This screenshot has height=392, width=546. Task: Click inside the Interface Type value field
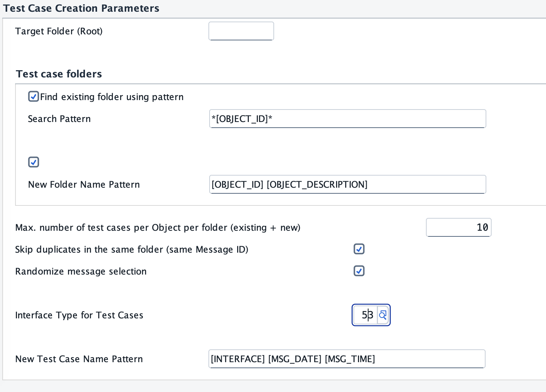[x=365, y=315]
